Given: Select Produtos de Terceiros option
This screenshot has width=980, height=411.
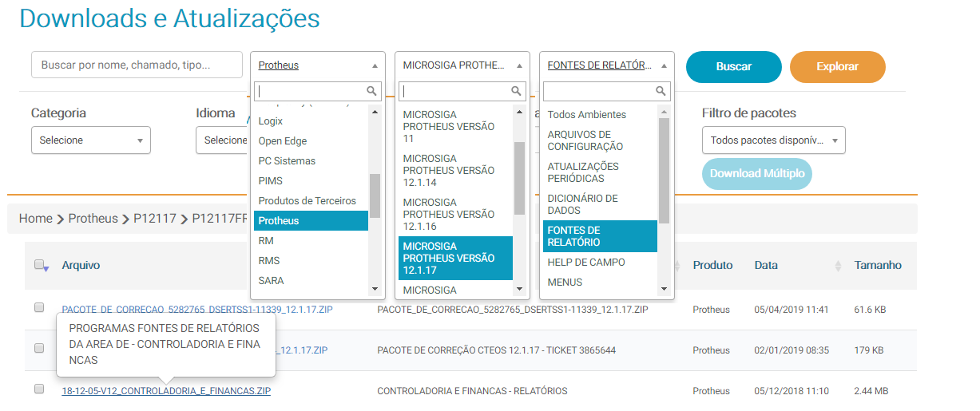Looking at the screenshot, I should [x=311, y=201].
